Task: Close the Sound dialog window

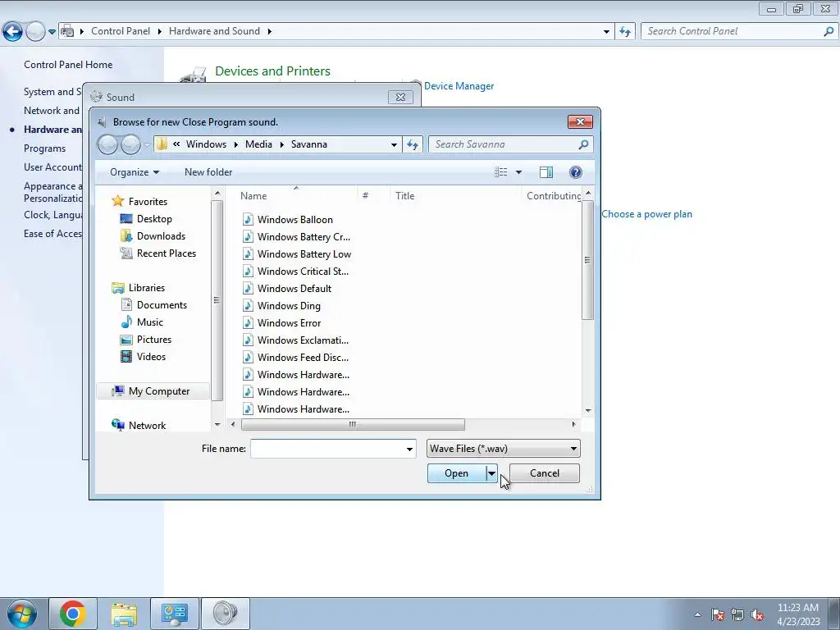Action: tap(400, 97)
